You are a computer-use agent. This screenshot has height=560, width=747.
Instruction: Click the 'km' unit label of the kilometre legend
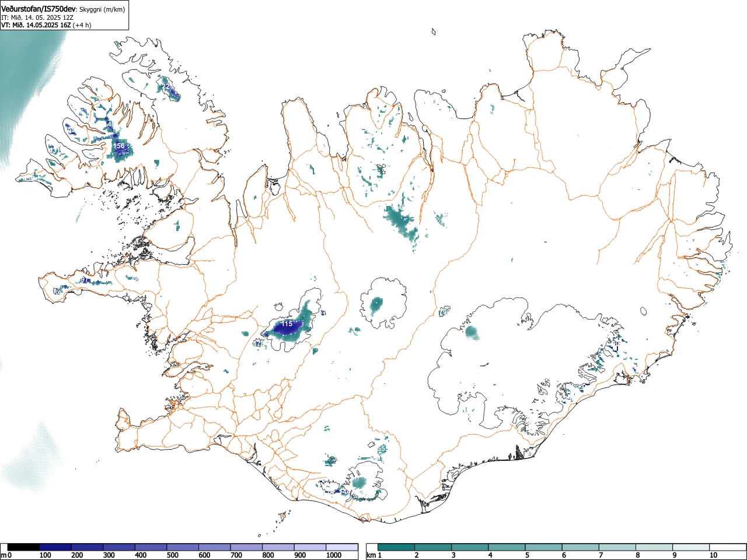point(371,555)
